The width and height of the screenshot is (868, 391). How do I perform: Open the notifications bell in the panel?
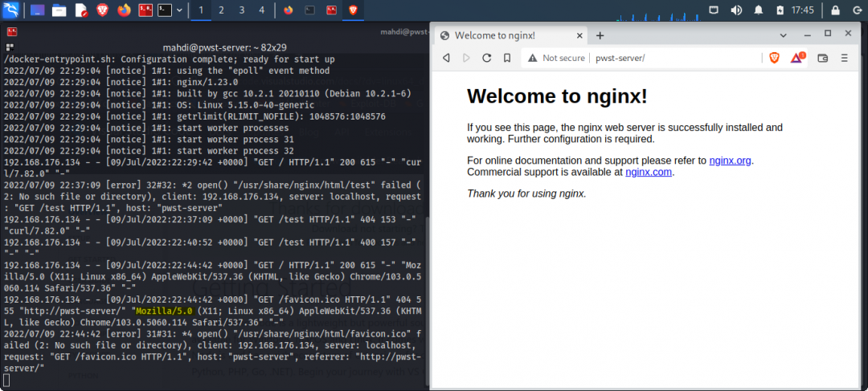(x=759, y=10)
